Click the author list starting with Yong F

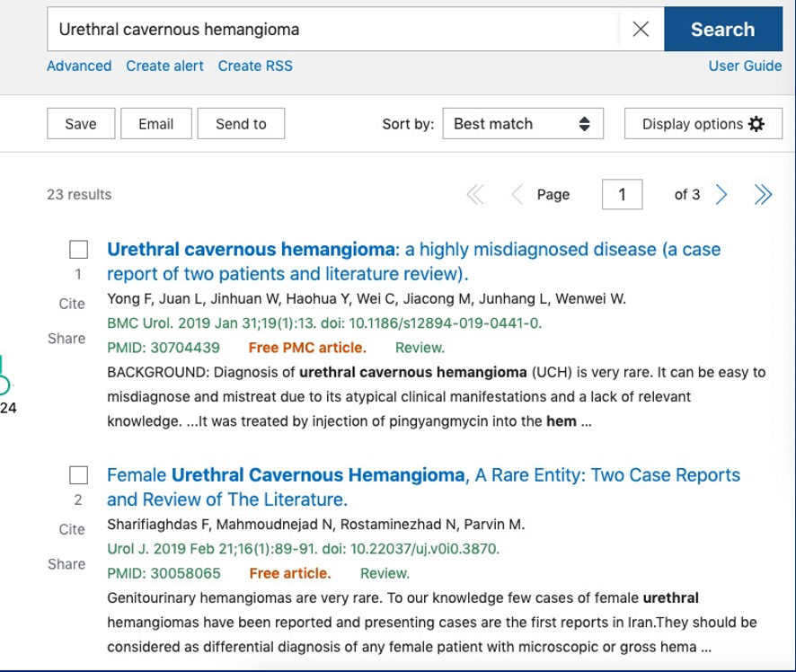click(367, 299)
